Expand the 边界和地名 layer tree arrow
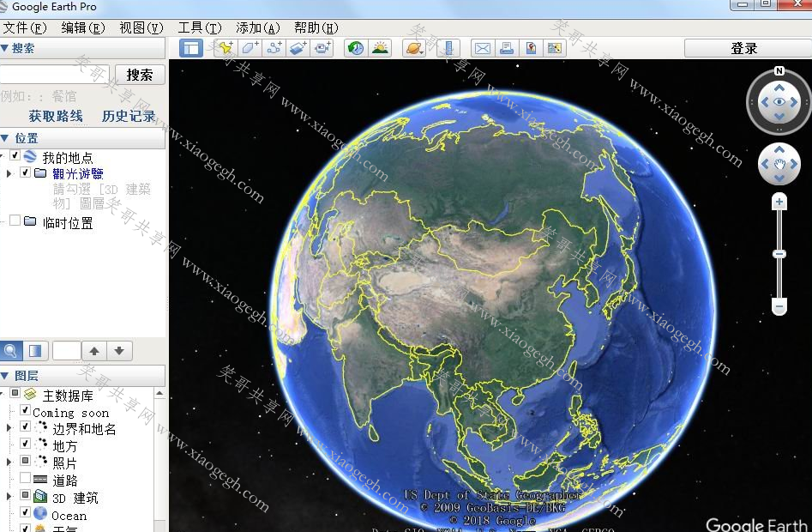This screenshot has height=532, width=812. pos(9,428)
